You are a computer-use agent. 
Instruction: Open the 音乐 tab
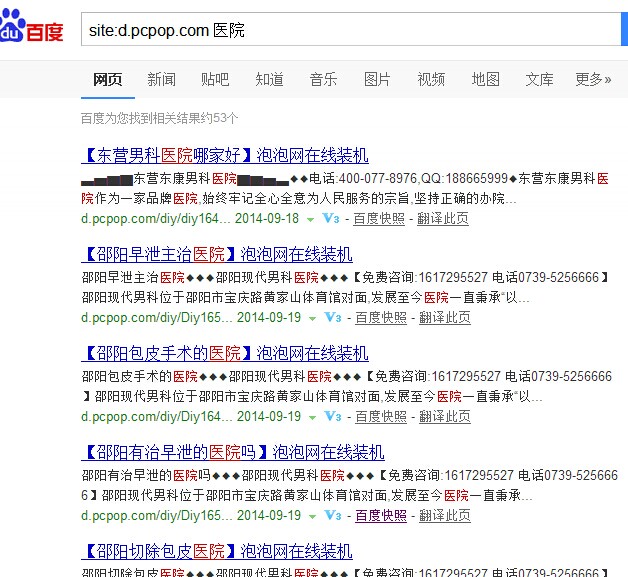click(x=323, y=79)
